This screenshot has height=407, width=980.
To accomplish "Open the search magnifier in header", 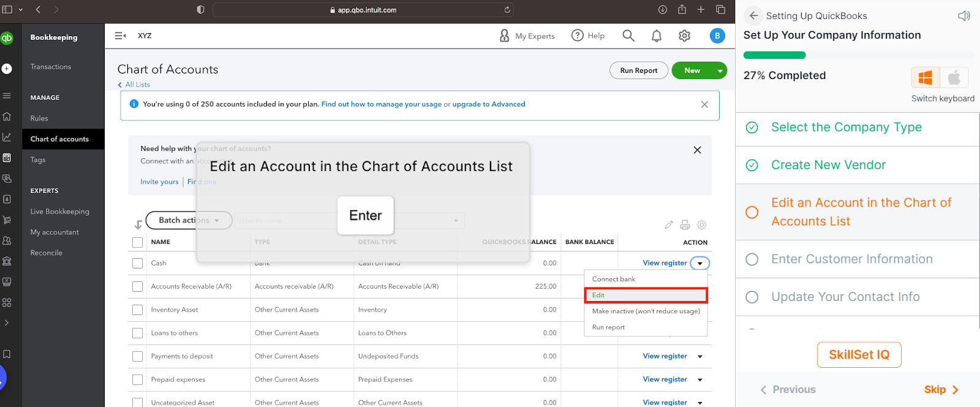I will [x=628, y=36].
